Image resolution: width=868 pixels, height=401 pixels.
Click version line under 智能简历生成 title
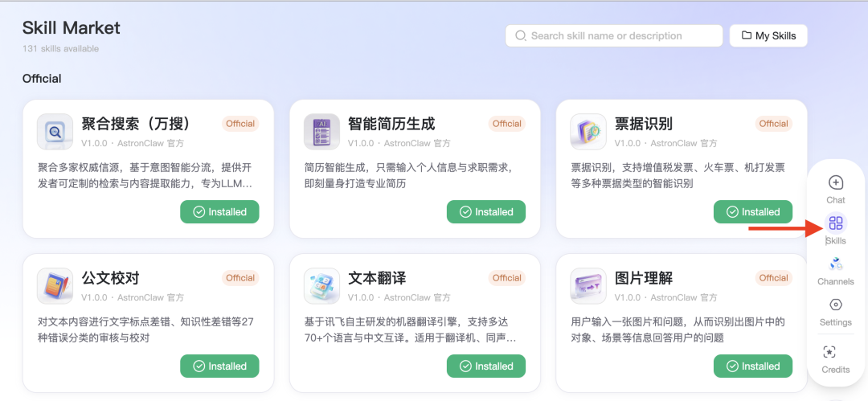click(x=399, y=144)
